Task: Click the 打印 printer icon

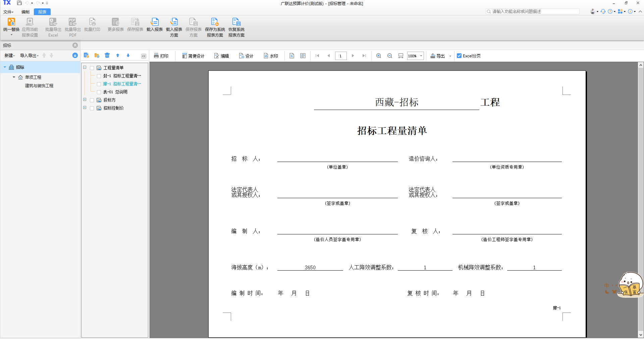Action: coord(156,56)
